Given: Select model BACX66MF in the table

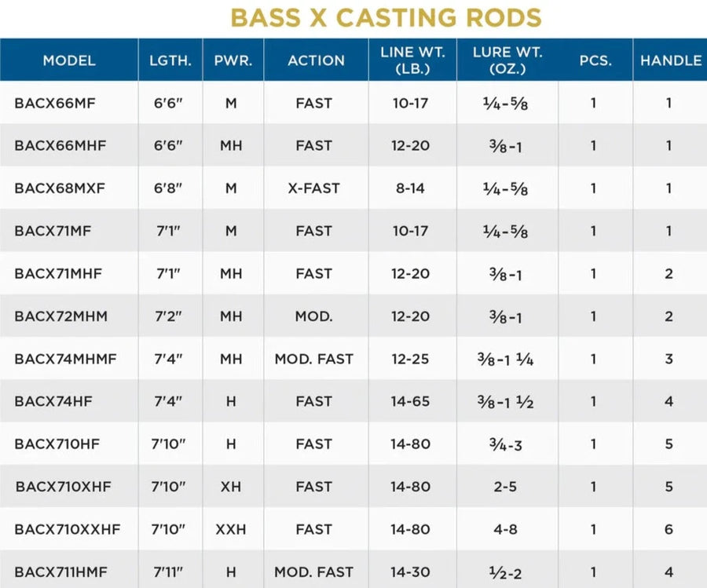Looking at the screenshot, I should pos(55,103).
